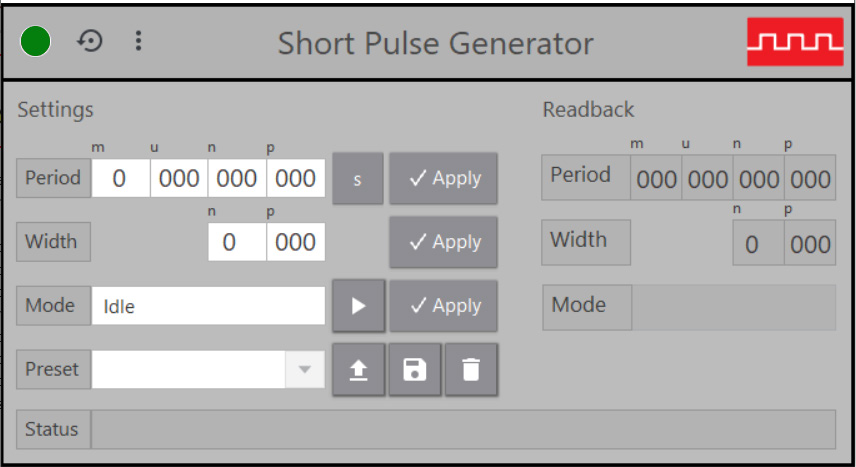Click the red pulse waveform logo
Image resolution: width=856 pixels, height=467 pixels.
coord(795,43)
